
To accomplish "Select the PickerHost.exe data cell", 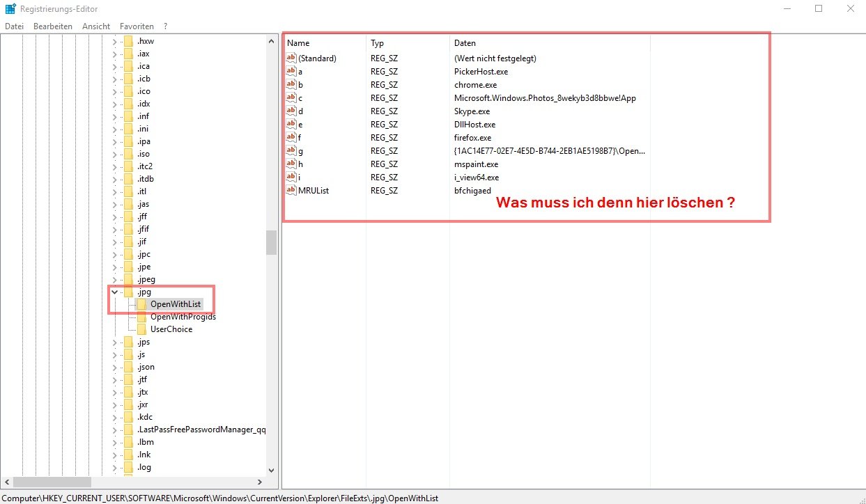I will point(481,72).
